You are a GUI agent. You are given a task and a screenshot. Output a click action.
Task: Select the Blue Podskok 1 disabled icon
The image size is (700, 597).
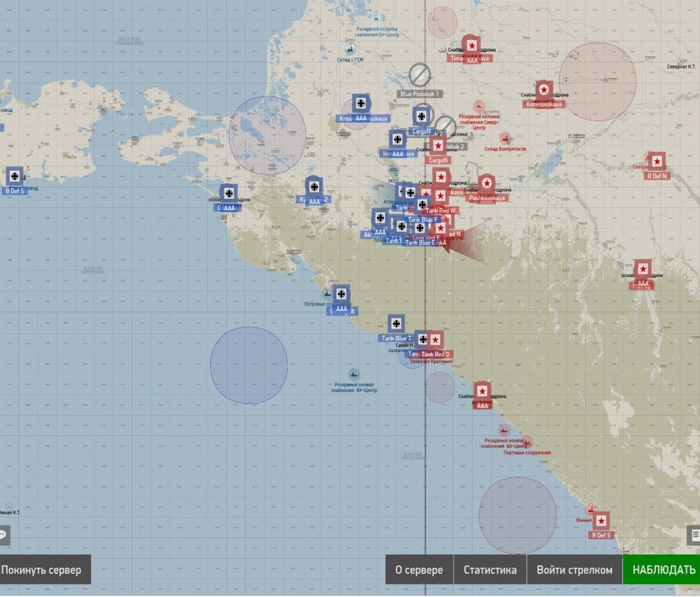pyautogui.click(x=419, y=74)
